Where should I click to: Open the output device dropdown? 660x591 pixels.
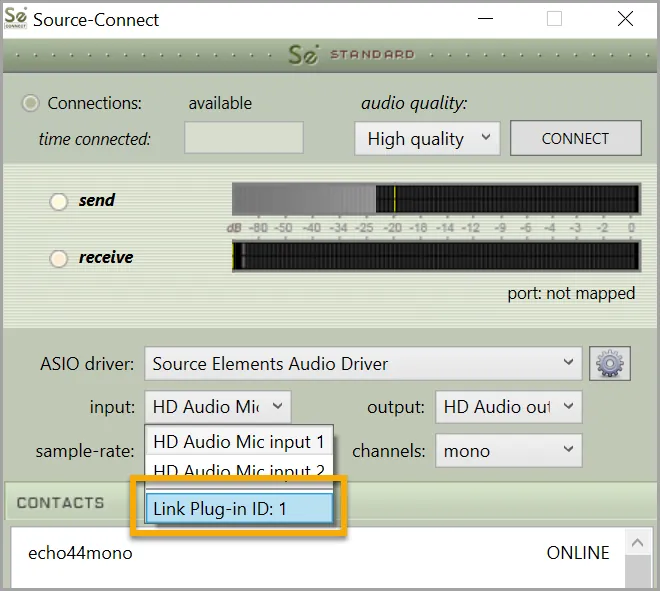(x=508, y=407)
